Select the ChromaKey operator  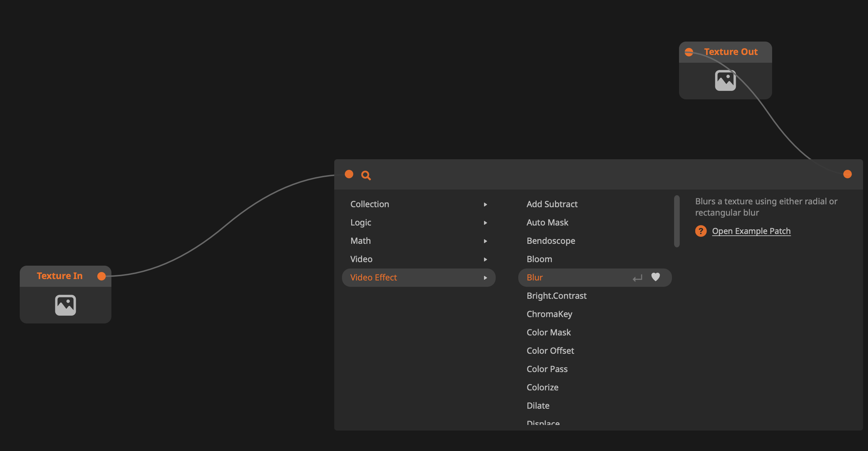[x=549, y=314]
